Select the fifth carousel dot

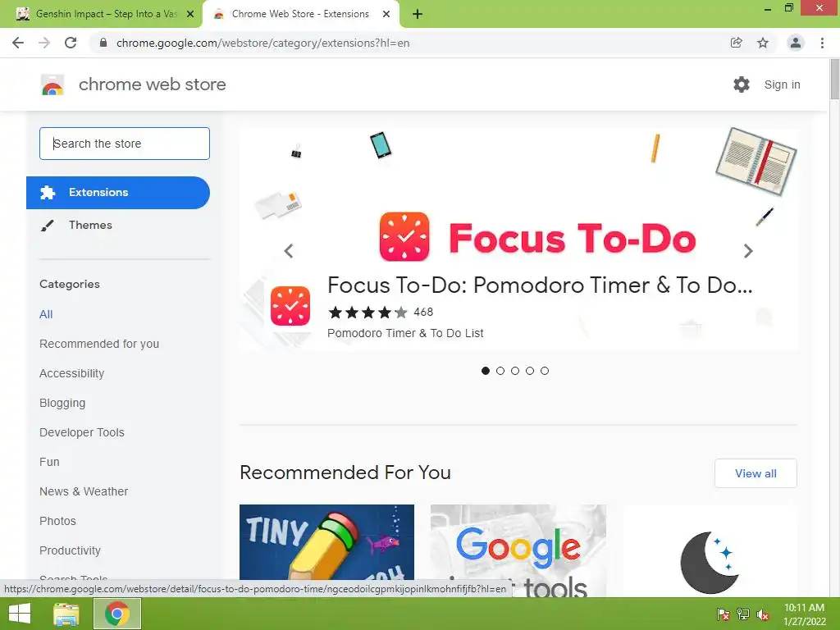coord(545,371)
